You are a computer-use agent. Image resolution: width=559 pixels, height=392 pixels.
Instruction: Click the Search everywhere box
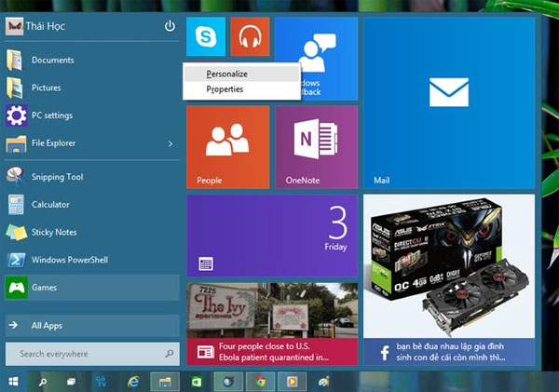(92, 354)
